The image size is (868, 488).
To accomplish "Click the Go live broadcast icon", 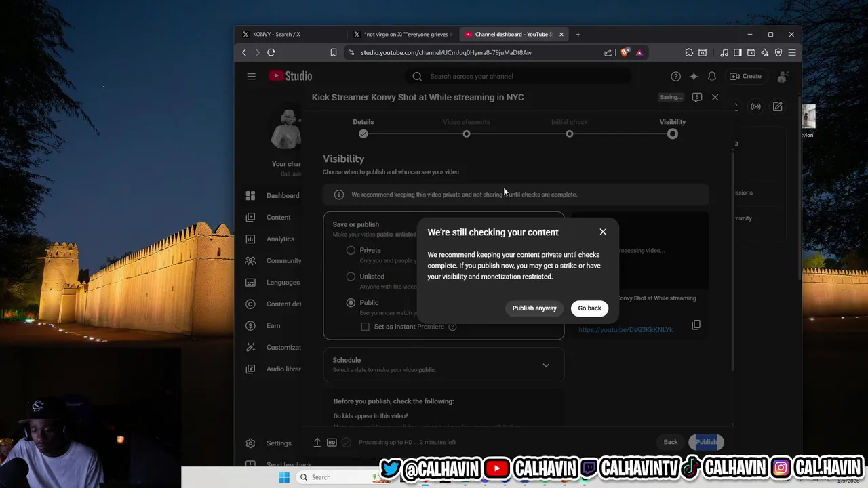I will coord(755,106).
